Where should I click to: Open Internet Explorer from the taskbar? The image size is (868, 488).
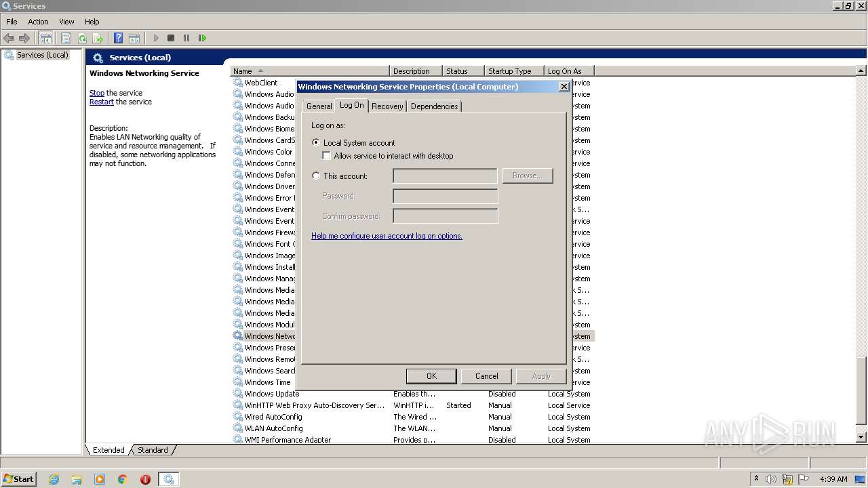coord(54,479)
